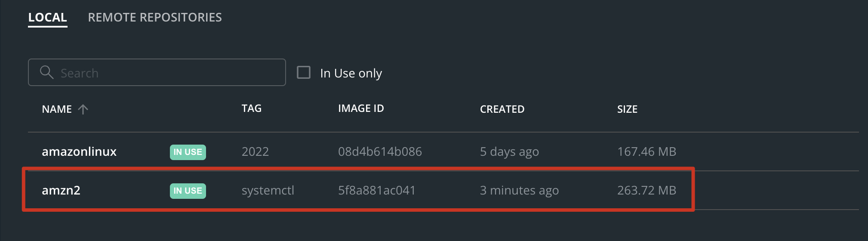Sort by the TAG column header
This screenshot has width=868, height=241.
tap(252, 108)
